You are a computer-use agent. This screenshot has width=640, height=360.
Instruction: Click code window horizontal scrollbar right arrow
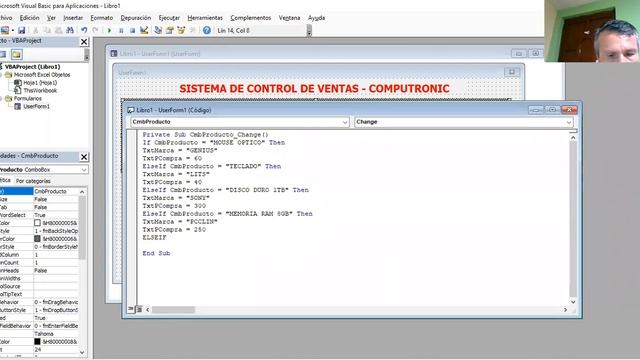click(x=565, y=310)
